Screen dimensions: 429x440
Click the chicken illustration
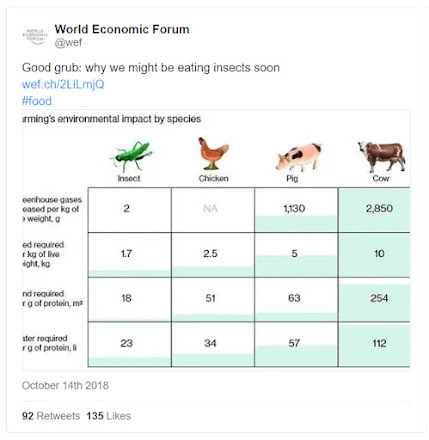[x=213, y=153]
